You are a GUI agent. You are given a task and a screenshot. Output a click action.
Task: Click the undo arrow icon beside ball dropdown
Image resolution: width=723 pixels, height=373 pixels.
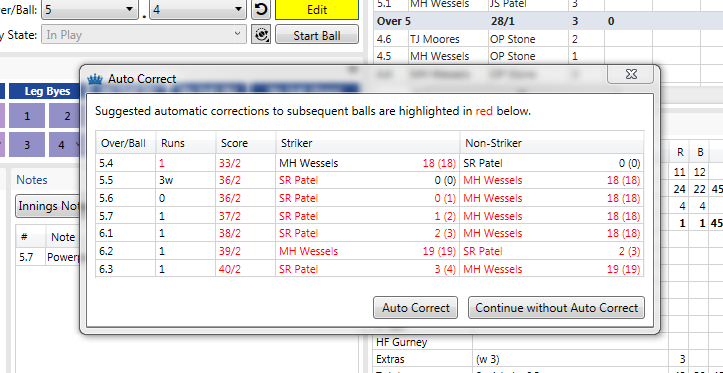click(x=261, y=9)
